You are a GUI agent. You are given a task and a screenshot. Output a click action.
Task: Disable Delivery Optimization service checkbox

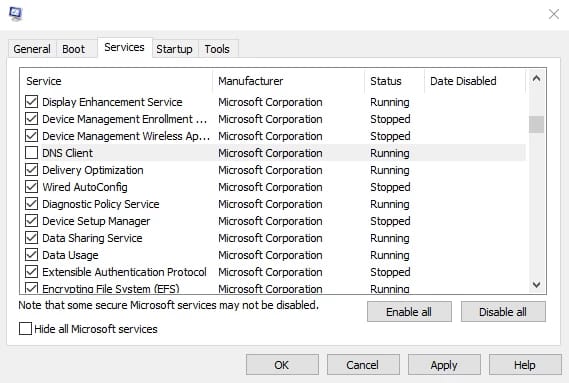pos(32,170)
